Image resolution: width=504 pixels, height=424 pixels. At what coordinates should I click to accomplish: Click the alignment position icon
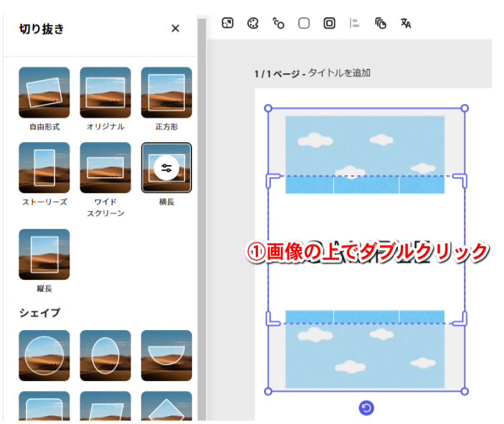[354, 23]
